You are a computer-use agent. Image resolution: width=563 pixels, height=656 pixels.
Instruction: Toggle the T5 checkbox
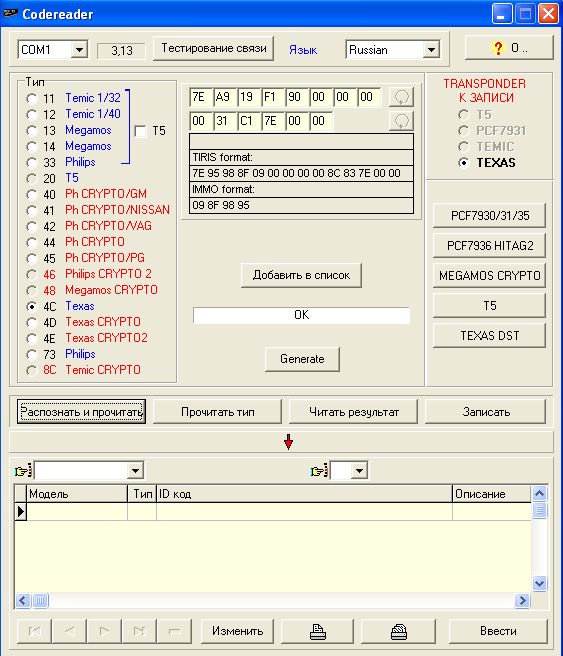click(141, 131)
